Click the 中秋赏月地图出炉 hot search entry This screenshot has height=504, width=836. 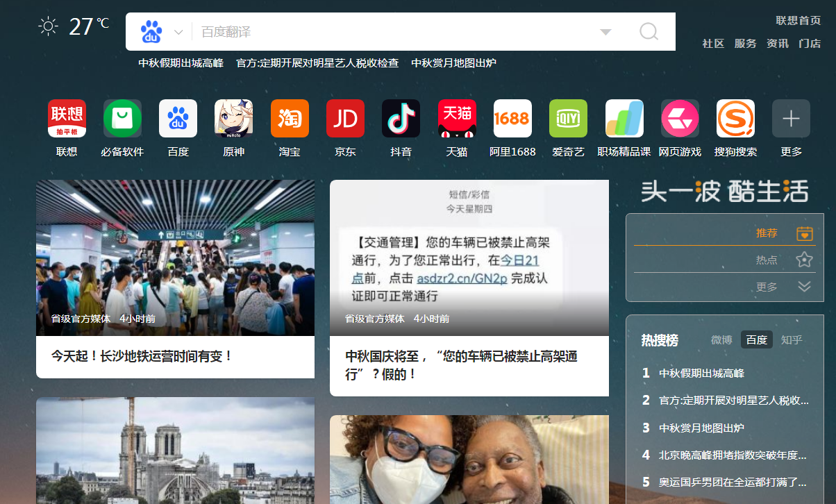(x=701, y=428)
